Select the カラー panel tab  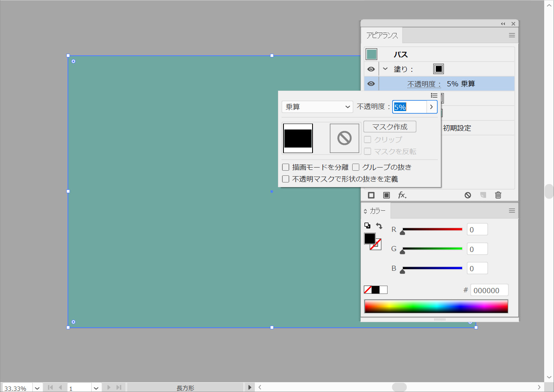point(377,211)
